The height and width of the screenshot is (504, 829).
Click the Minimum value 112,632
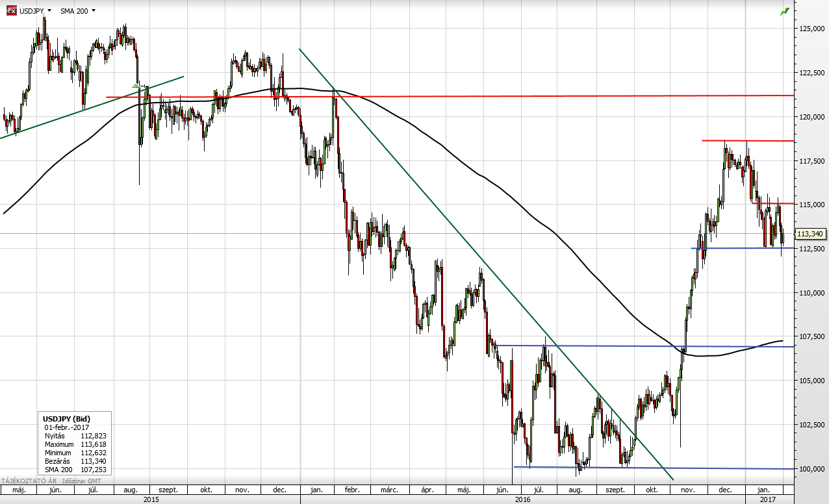[x=94, y=453]
